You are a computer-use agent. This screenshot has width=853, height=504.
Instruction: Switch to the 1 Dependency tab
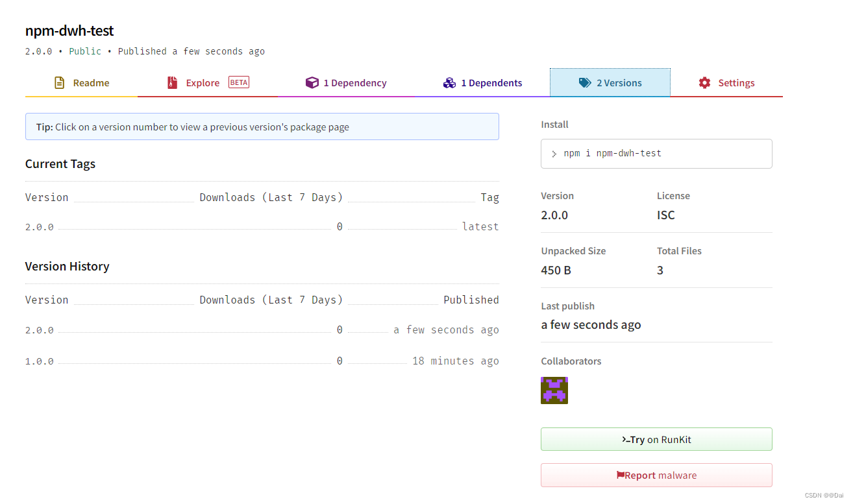coord(346,83)
